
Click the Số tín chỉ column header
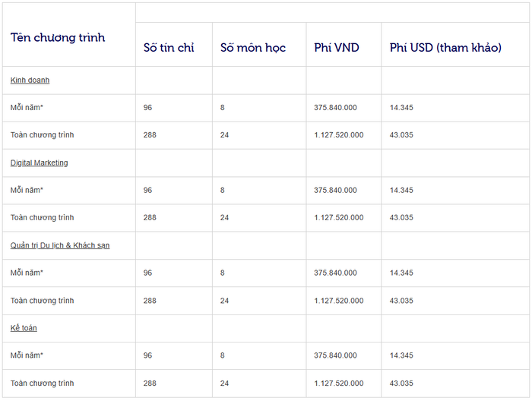pyautogui.click(x=169, y=47)
